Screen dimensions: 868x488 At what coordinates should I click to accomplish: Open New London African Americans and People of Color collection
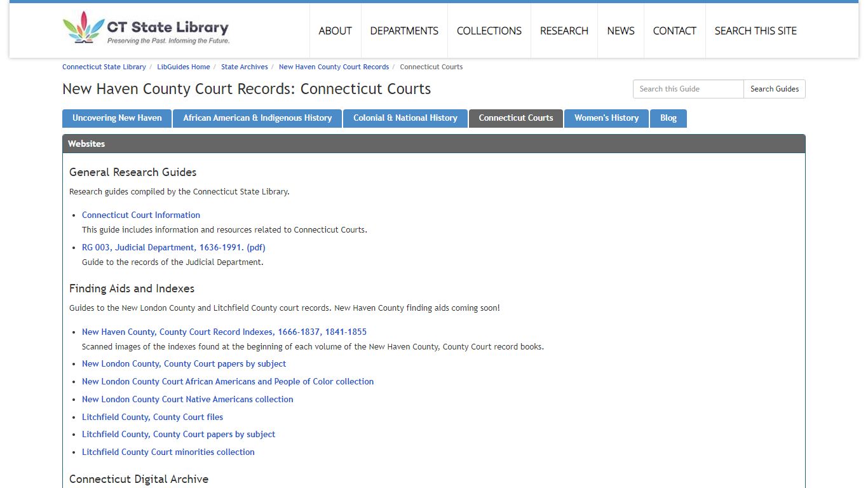227,381
